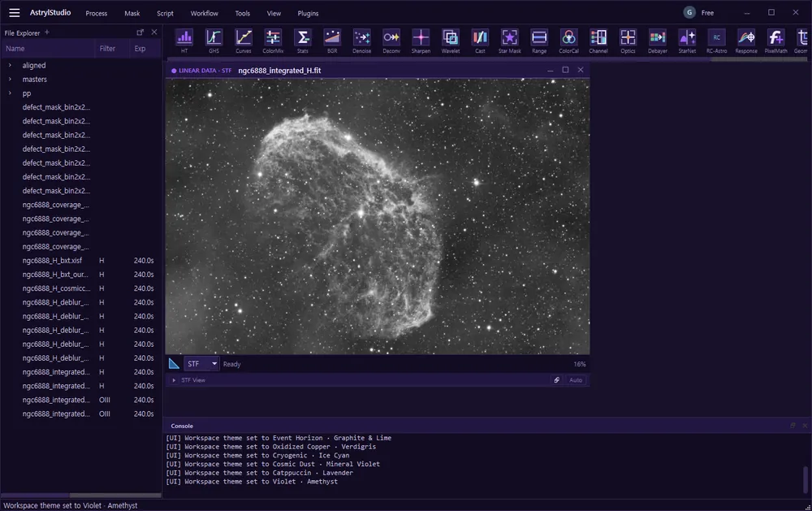Open the Tools menu
Image resolution: width=812 pixels, height=511 pixels.
[x=242, y=14]
